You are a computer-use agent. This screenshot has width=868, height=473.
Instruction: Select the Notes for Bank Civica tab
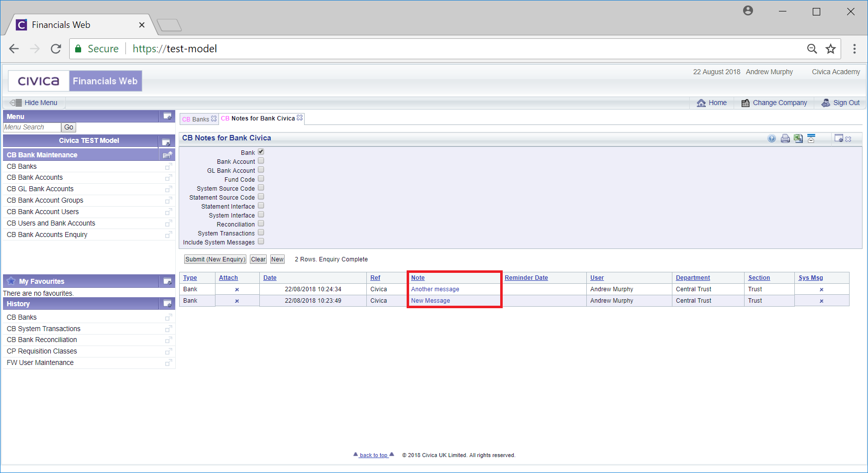pos(258,118)
